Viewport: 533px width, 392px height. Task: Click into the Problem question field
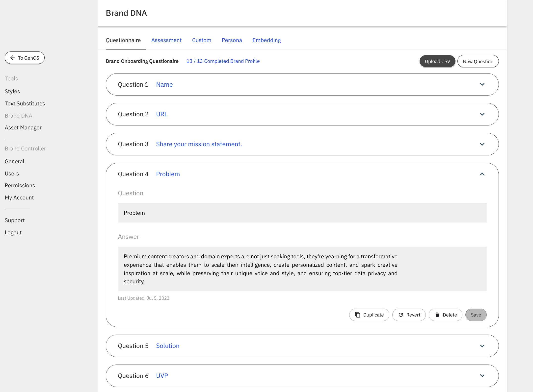(x=302, y=213)
